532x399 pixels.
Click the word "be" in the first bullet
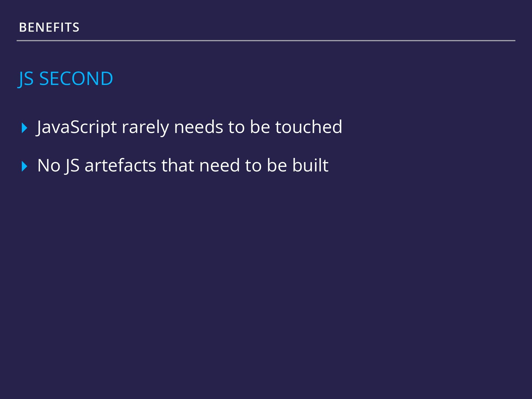(260, 127)
